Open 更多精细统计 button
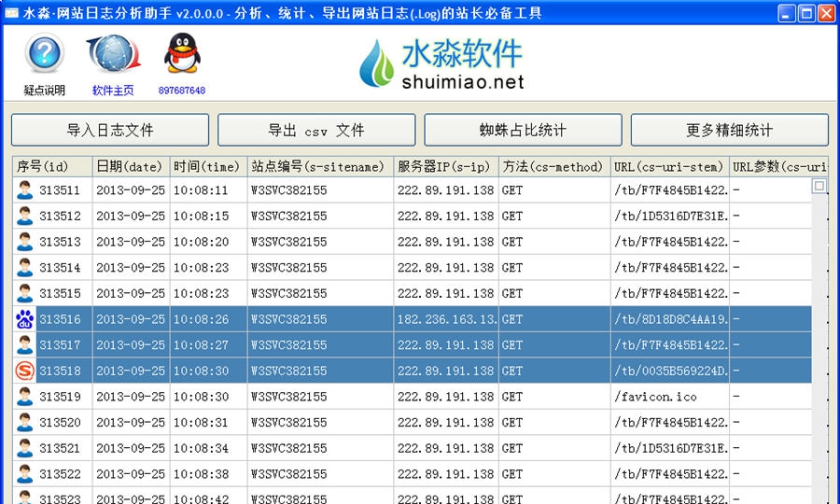The image size is (840, 504). pyautogui.click(x=729, y=130)
